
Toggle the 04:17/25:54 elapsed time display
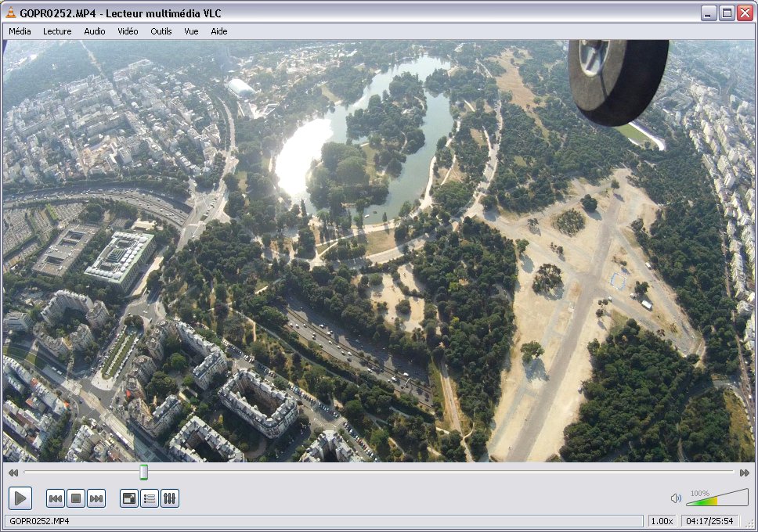tap(709, 521)
